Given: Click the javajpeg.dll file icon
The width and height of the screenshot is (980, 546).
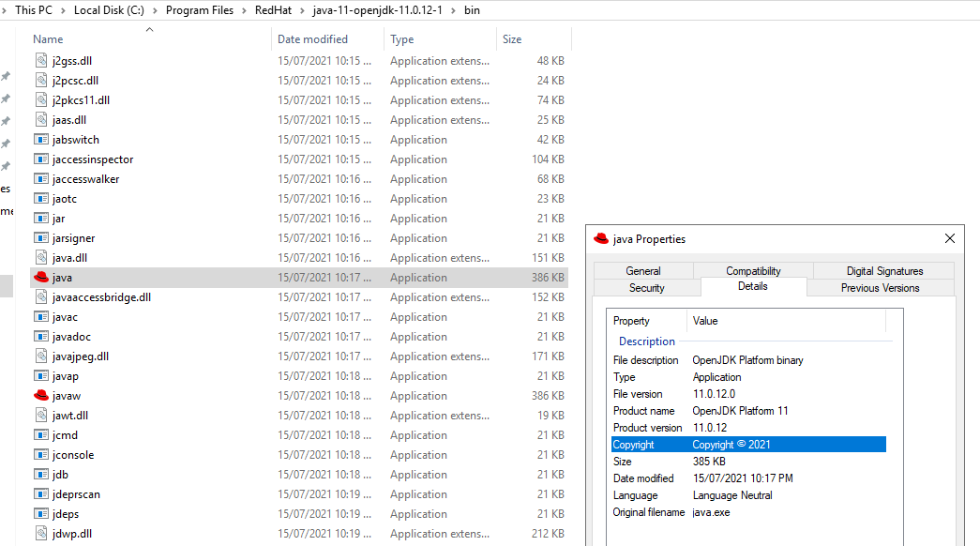Looking at the screenshot, I should (41, 356).
